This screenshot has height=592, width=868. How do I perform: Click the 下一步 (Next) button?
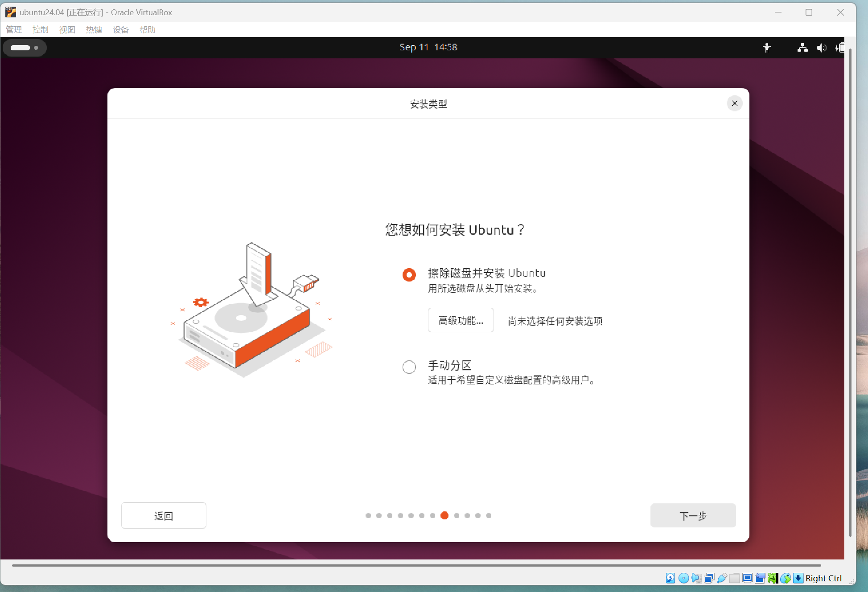[693, 516]
